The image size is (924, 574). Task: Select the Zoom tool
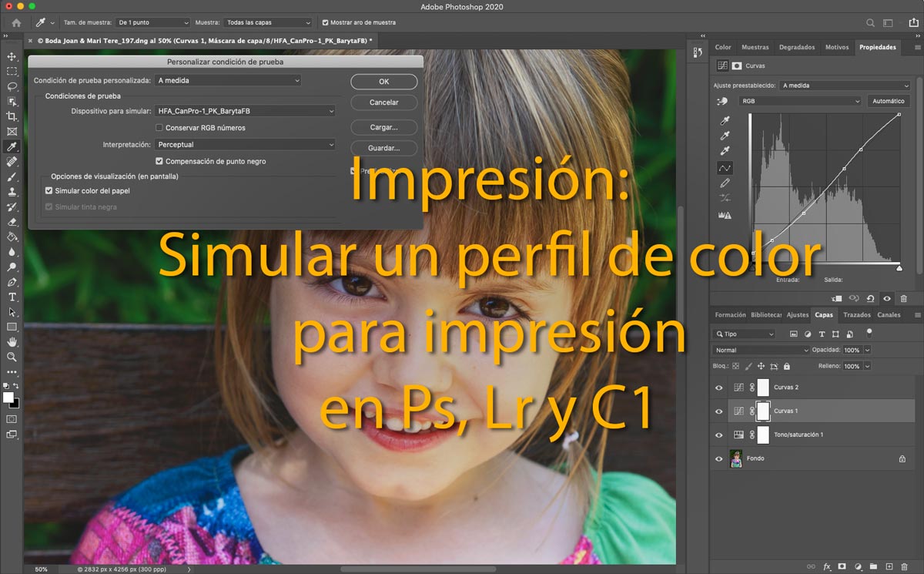pos(12,357)
